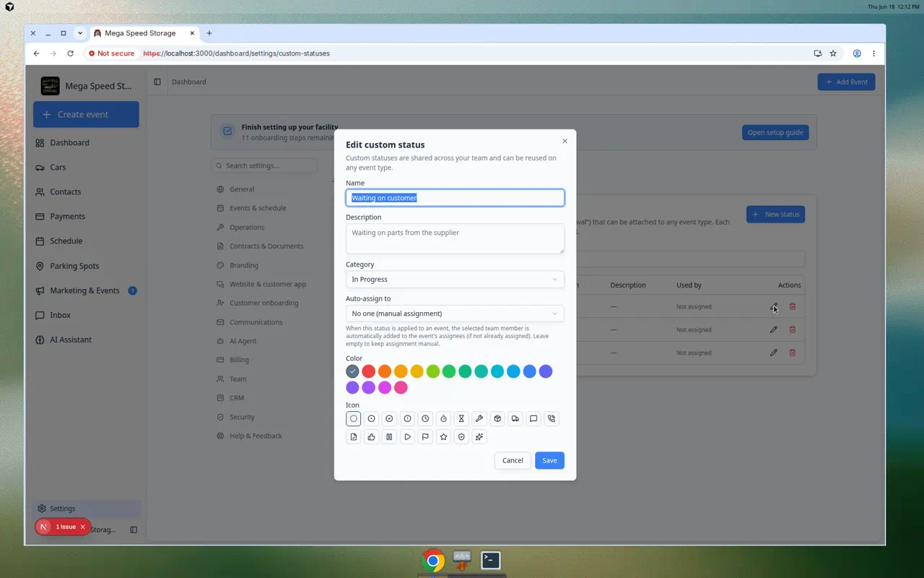
Task: Select the plain circle status icon
Action: tap(353, 418)
